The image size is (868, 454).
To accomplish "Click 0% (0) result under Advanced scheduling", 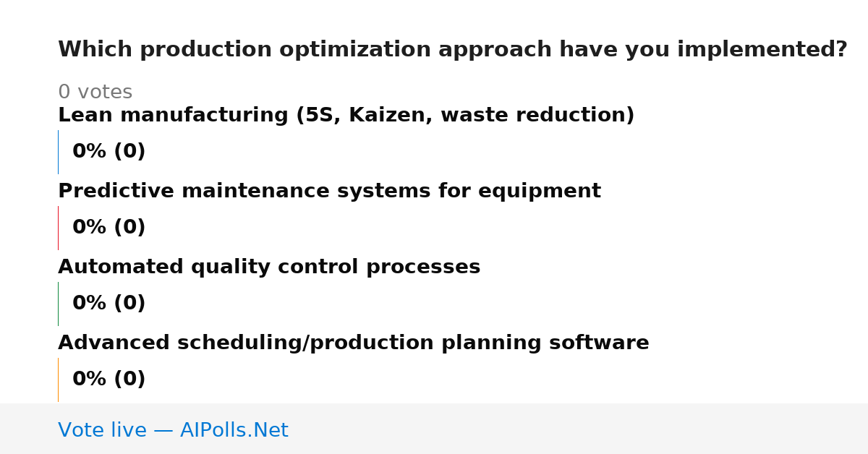I will [109, 380].
